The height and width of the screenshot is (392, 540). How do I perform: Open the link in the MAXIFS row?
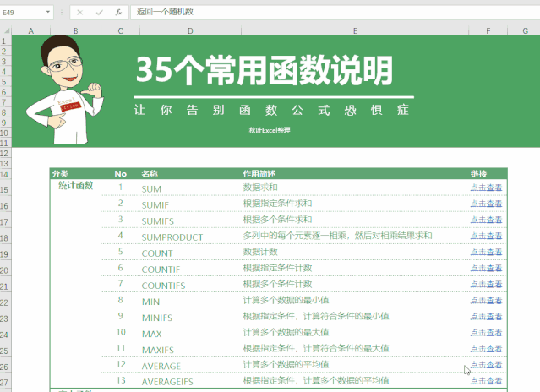click(486, 349)
